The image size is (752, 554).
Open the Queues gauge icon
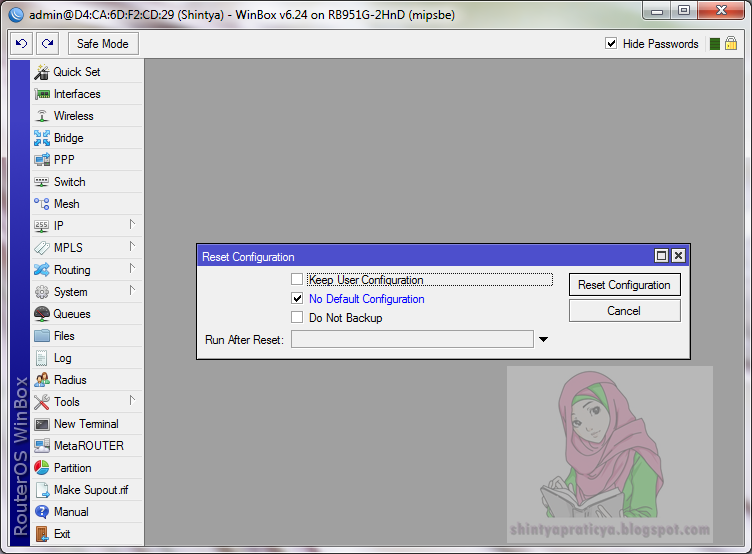pos(42,314)
